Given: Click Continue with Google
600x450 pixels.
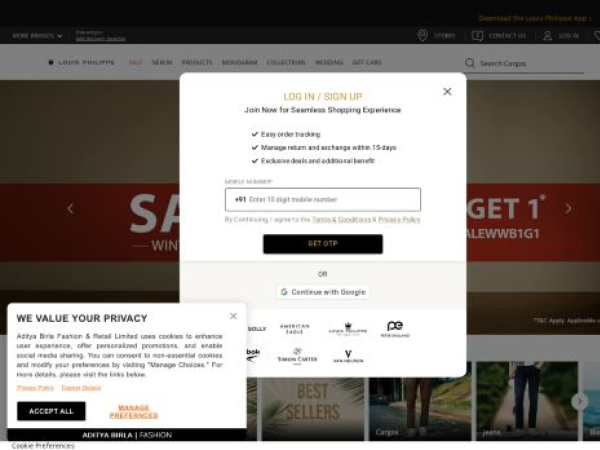Looking at the screenshot, I should [x=323, y=292].
